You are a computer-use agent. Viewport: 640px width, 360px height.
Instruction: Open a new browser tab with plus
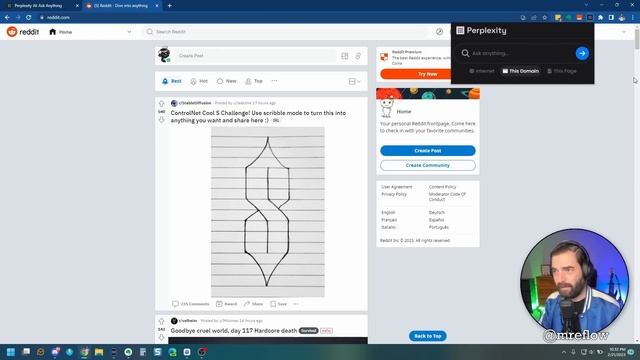click(169, 6)
